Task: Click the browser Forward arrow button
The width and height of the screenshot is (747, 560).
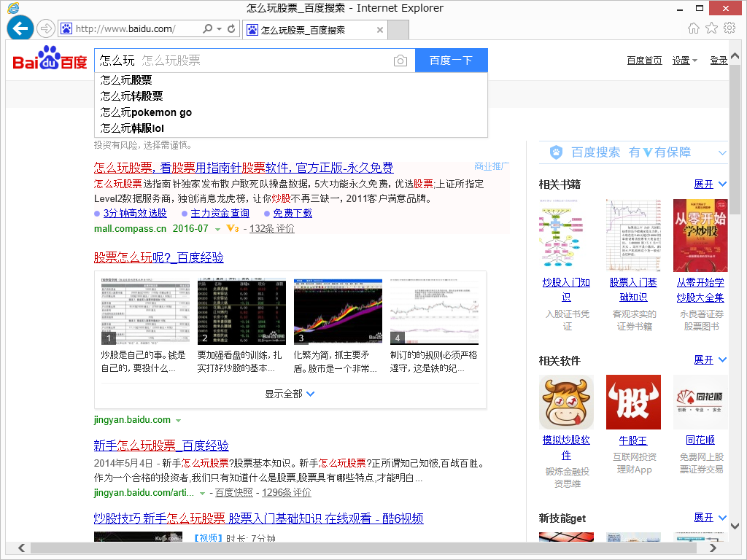Action: [46, 28]
